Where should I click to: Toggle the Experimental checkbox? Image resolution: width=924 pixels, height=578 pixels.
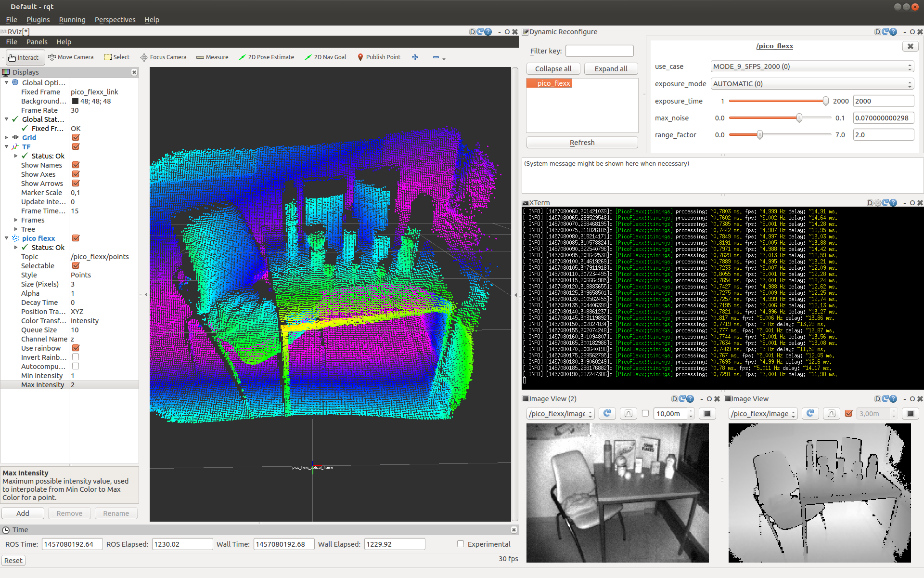pyautogui.click(x=461, y=544)
